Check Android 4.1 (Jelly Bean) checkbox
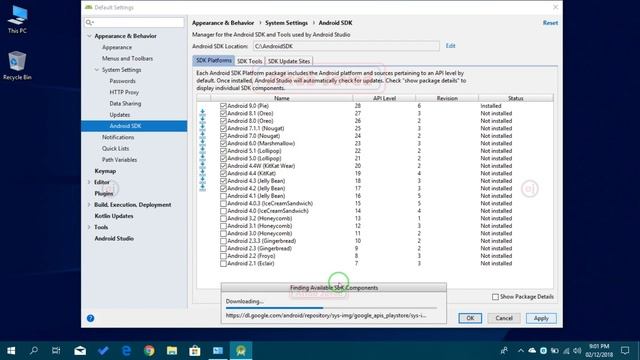This screenshot has height=360, width=640. coord(223,196)
